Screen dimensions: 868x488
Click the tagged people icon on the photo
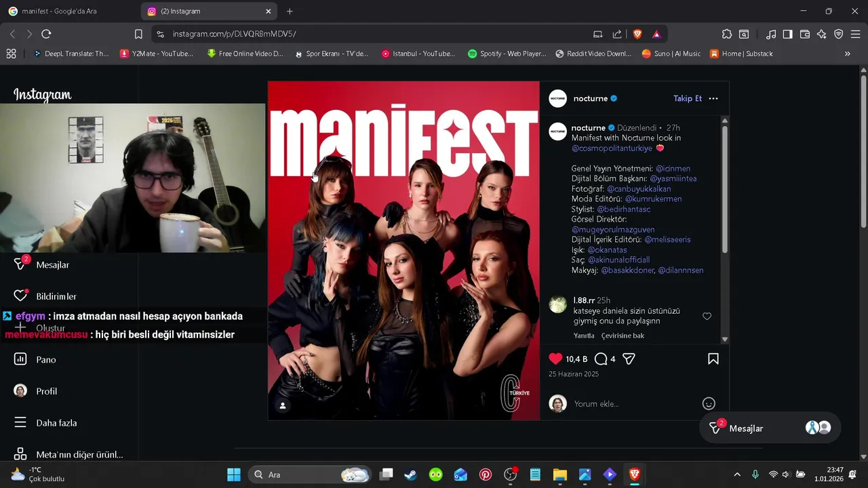[283, 406]
